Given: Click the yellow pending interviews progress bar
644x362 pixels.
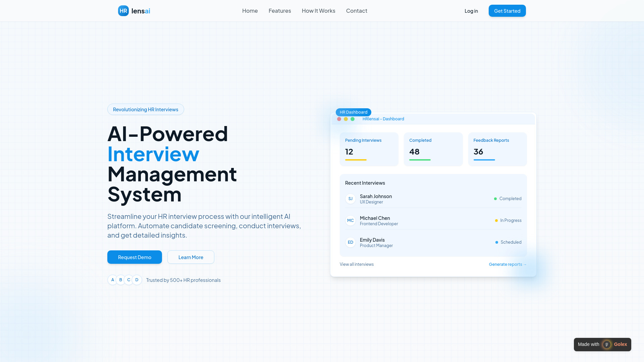Looking at the screenshot, I should coord(356,160).
